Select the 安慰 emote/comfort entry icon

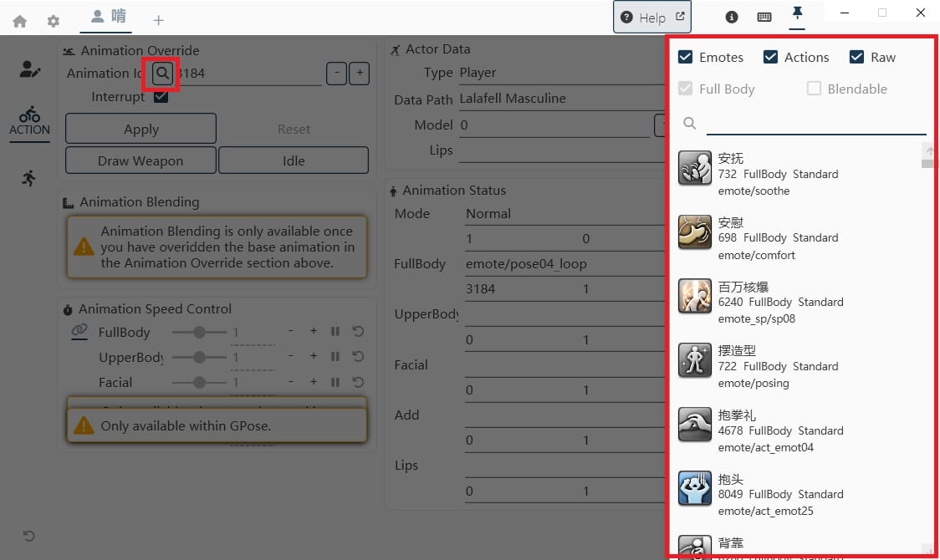tap(695, 232)
